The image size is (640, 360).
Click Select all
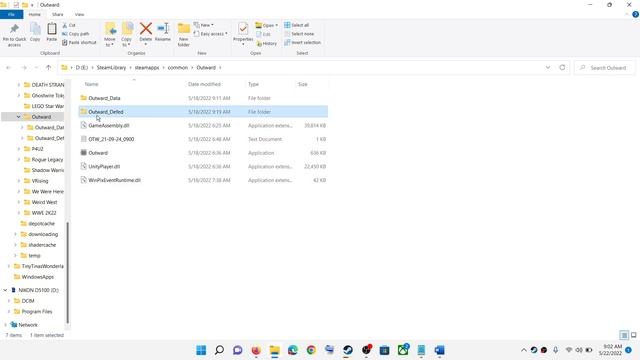coord(297,25)
